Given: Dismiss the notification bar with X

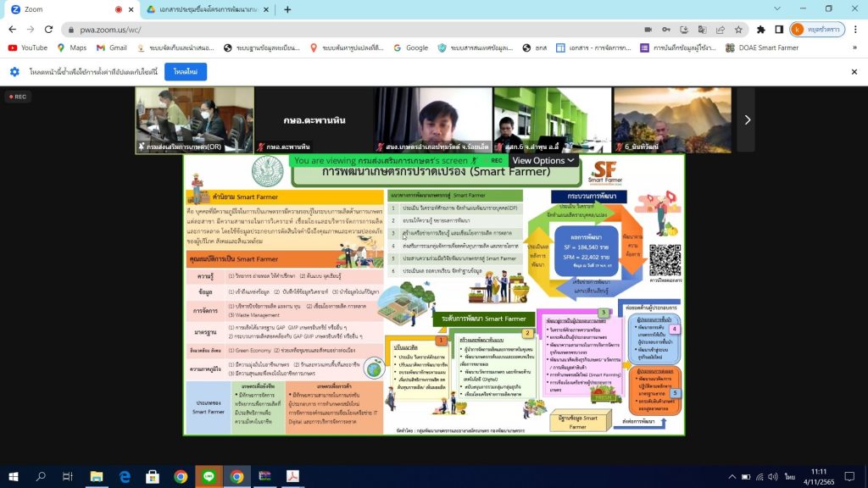Looking at the screenshot, I should click(852, 72).
